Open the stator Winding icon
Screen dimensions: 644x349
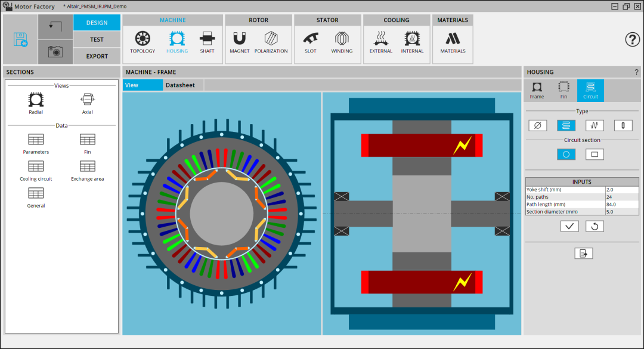[x=342, y=42]
